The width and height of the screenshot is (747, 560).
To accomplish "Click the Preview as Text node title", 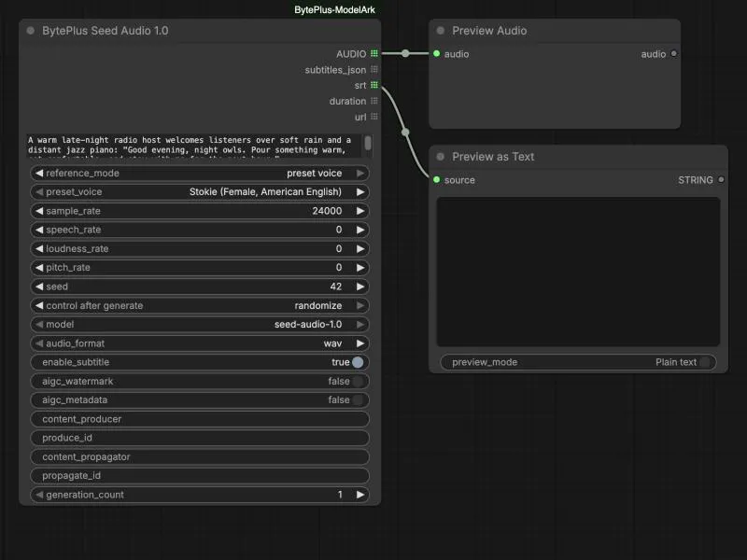I will click(x=493, y=157).
